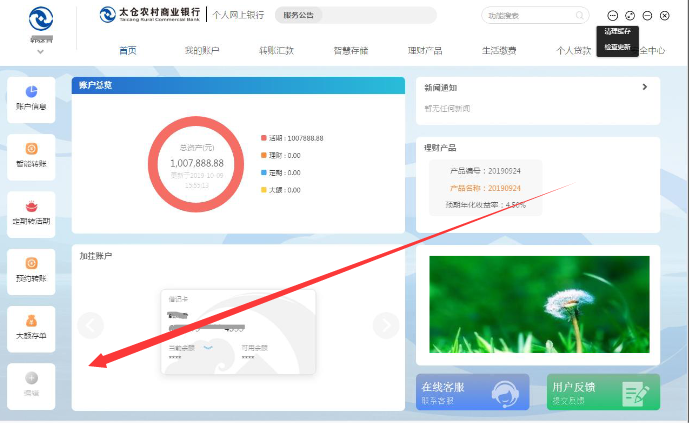
Task: Click the magnifier icon in 功能搜索 box
Action: click(x=580, y=15)
